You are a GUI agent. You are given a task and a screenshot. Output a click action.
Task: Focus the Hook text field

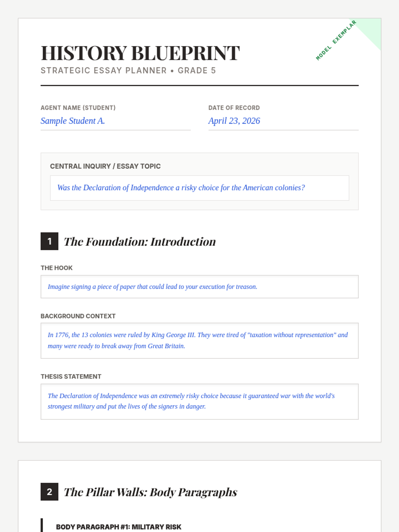click(199, 287)
